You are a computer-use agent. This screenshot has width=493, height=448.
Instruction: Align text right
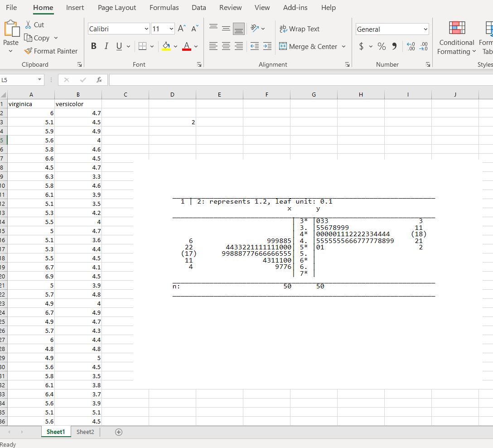point(239,46)
